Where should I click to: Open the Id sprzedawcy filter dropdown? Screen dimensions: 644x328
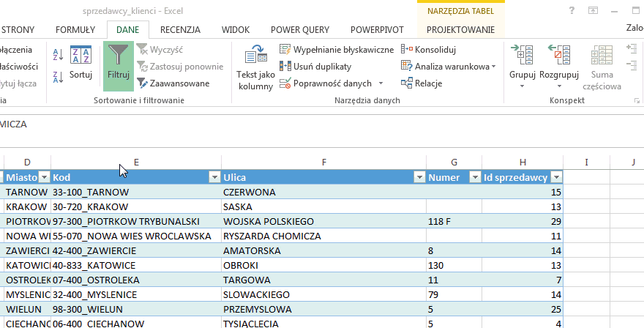556,177
